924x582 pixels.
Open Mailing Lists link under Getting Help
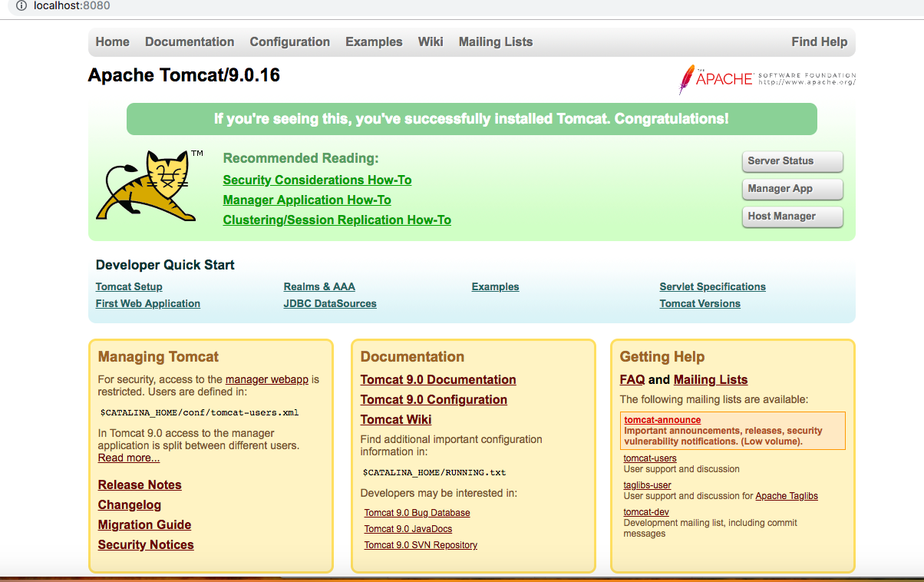(711, 380)
